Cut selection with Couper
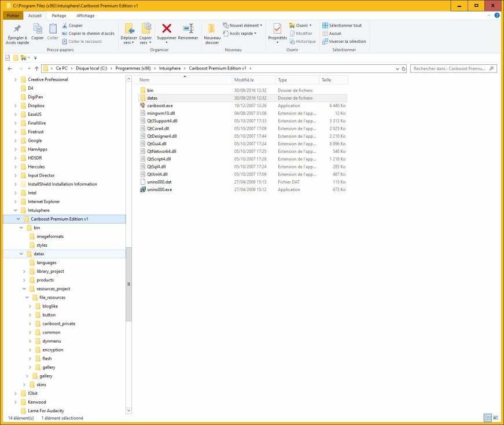Screen dimensions: 504x425 (x=72, y=25)
